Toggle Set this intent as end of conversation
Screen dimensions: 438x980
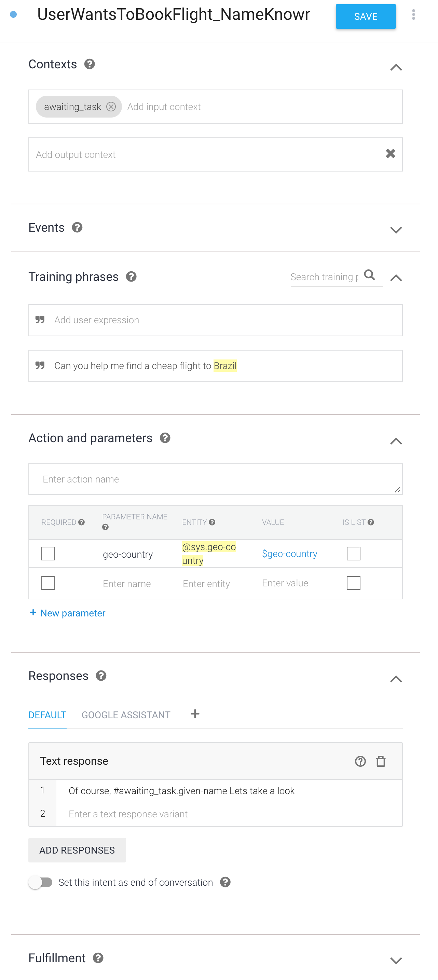[41, 882]
